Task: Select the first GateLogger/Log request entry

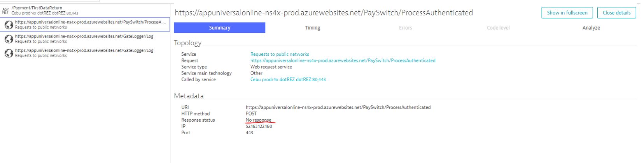Action: click(x=85, y=39)
